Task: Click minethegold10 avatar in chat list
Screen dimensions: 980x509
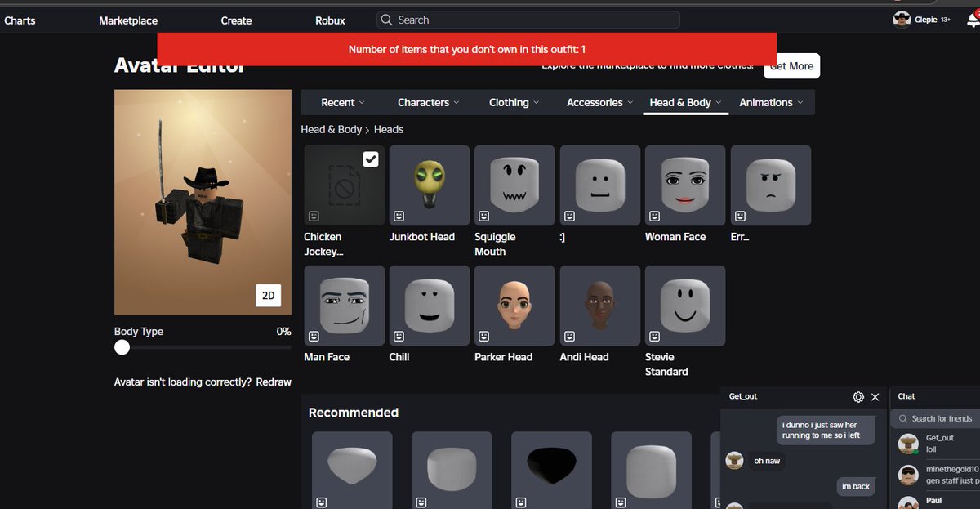Action: 908,475
